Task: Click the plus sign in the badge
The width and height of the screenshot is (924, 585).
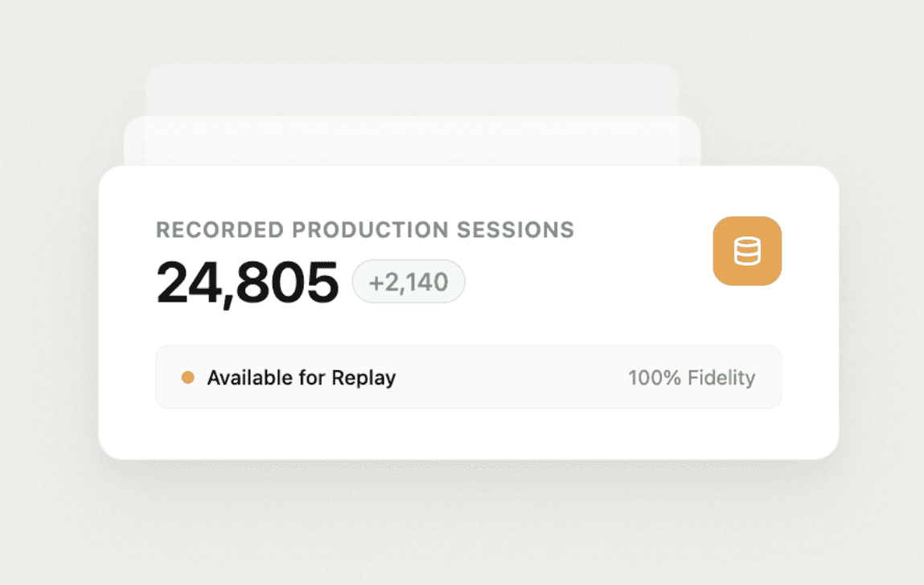Action: [x=376, y=283]
